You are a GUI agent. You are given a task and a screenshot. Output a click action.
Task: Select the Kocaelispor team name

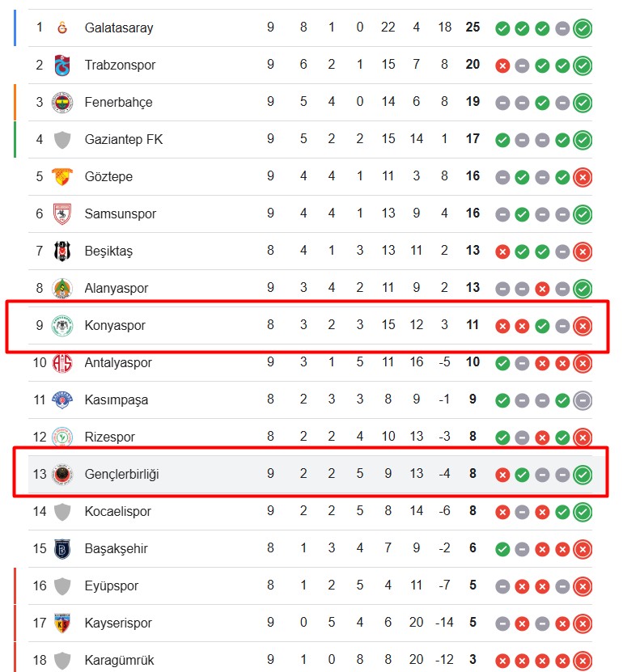[x=117, y=511]
